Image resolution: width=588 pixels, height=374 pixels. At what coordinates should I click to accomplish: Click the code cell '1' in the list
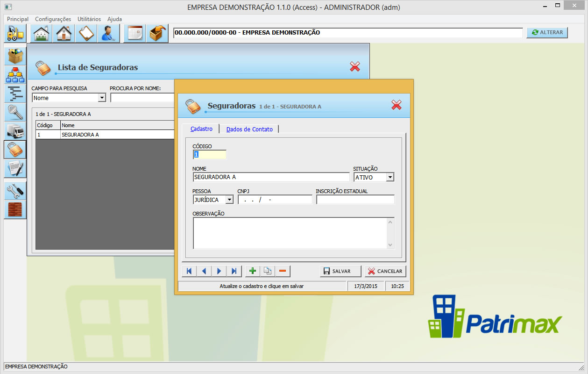click(48, 135)
